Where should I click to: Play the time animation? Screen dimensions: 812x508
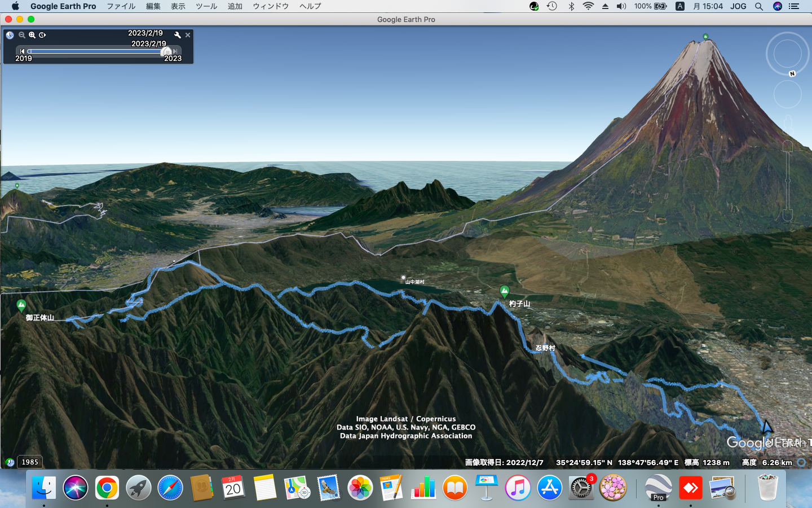click(42, 35)
